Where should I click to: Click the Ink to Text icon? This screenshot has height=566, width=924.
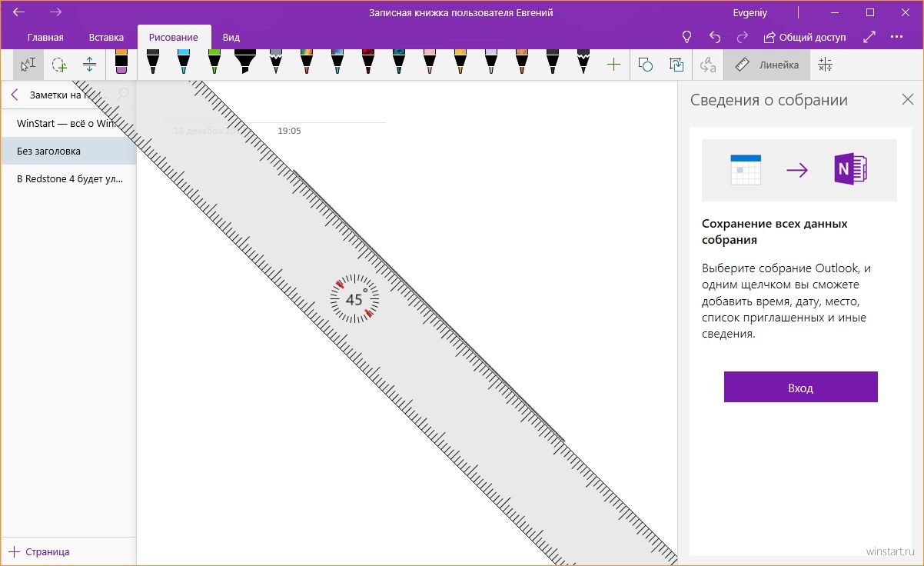pos(708,65)
